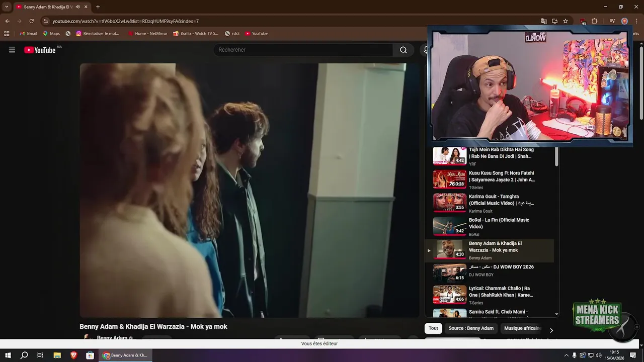644x362 pixels.
Task: Play Lyrical: Chammak Challo playlist item
Action: click(x=489, y=295)
